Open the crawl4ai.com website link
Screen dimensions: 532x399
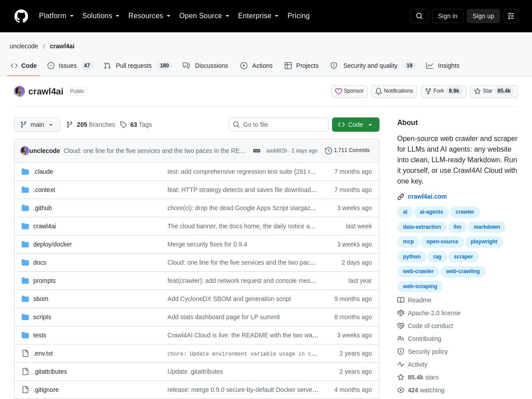(x=427, y=196)
